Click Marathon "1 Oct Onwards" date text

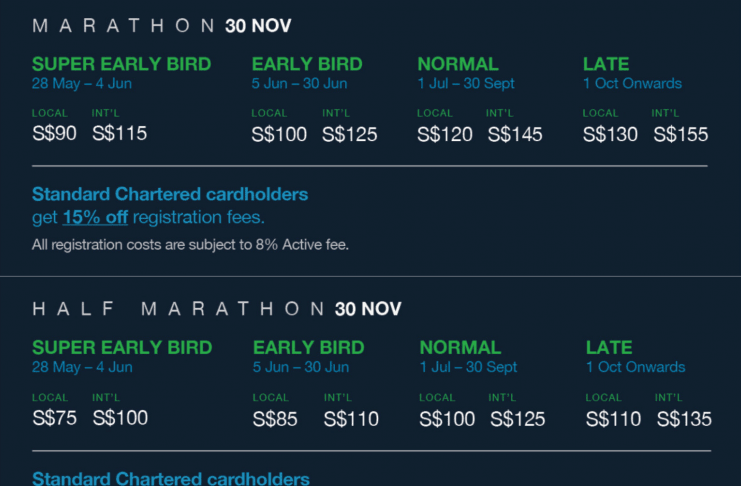(x=632, y=84)
